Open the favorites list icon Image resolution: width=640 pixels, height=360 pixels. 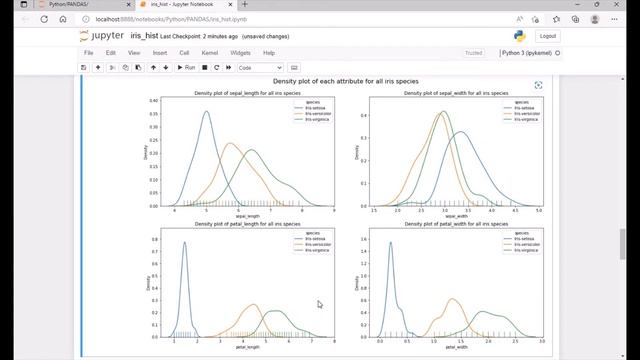(x=556, y=19)
